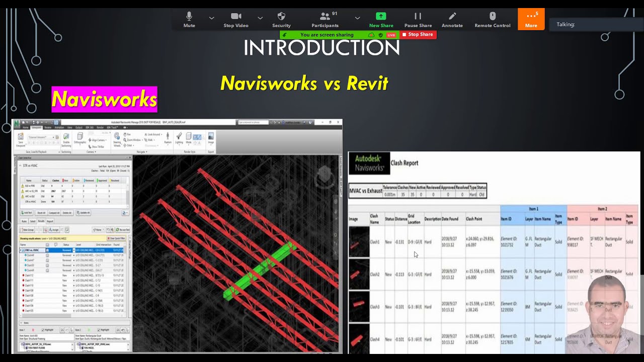Open the Output ribbon tab
Image resolution: width=644 pixels, height=362 pixels.
pos(79,128)
